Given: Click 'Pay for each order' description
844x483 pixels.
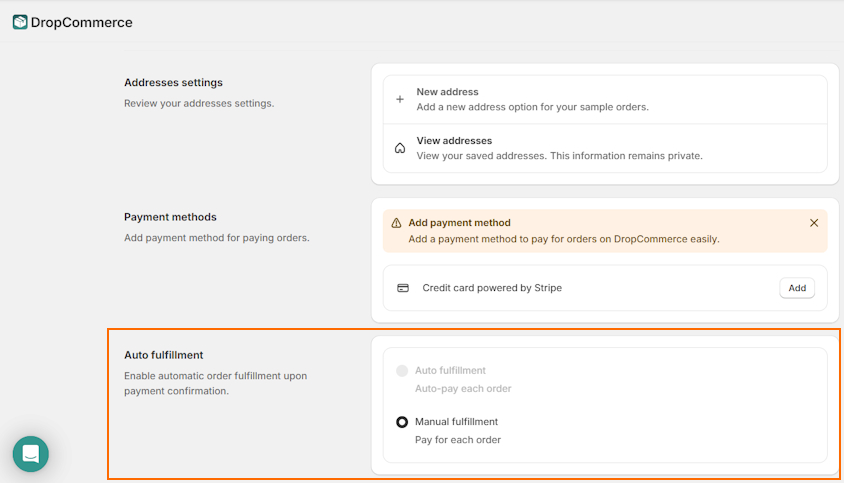Looking at the screenshot, I should point(458,440).
